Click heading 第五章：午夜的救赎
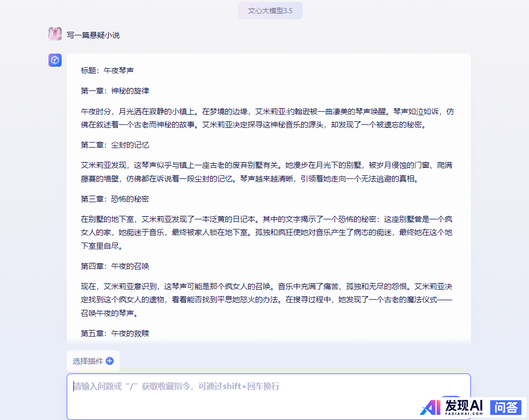 click(115, 334)
